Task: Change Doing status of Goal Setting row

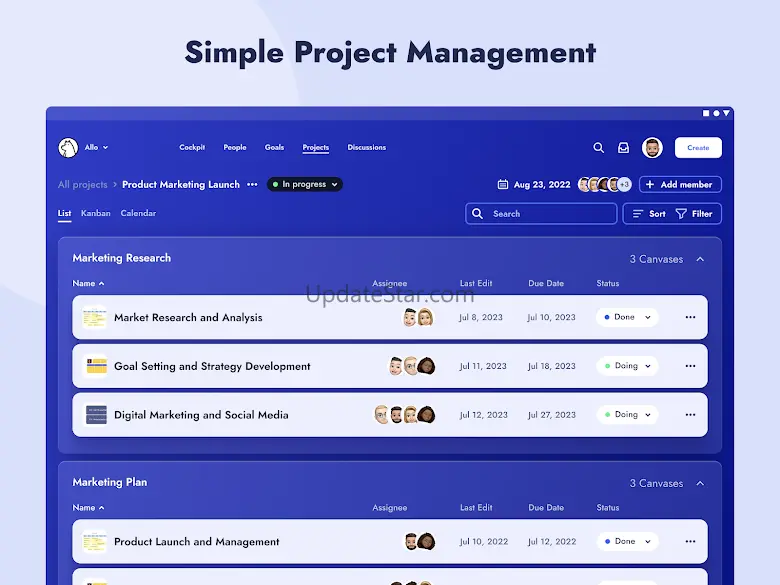Action: 627,366
